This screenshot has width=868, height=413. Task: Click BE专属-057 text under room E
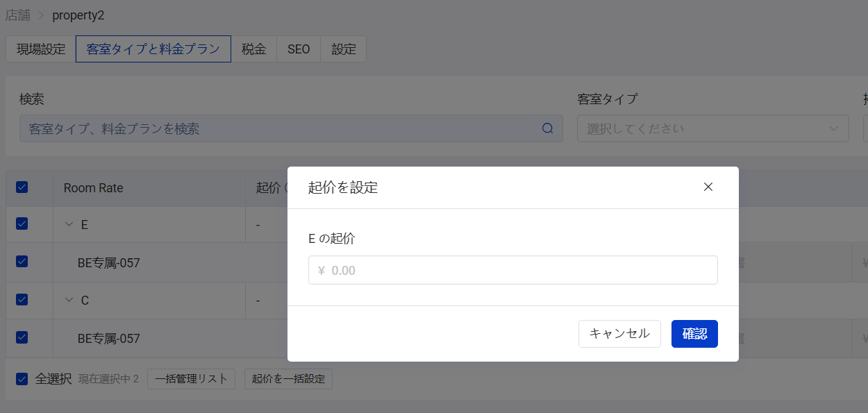click(x=109, y=263)
